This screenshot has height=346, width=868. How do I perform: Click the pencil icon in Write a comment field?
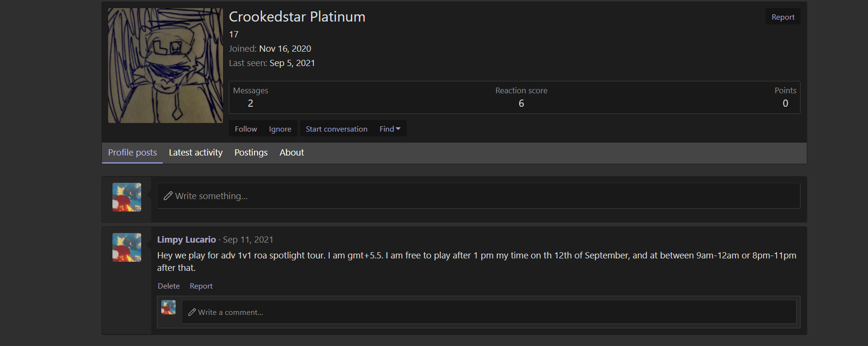[x=192, y=312]
